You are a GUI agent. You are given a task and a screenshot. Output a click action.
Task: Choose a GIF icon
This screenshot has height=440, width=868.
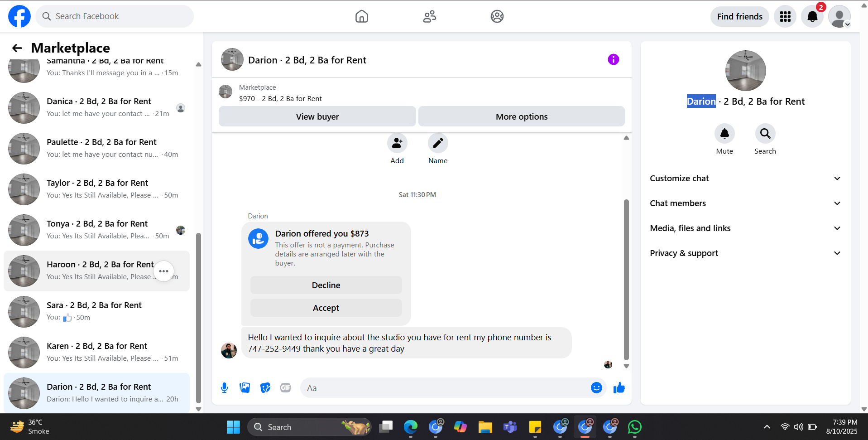286,388
